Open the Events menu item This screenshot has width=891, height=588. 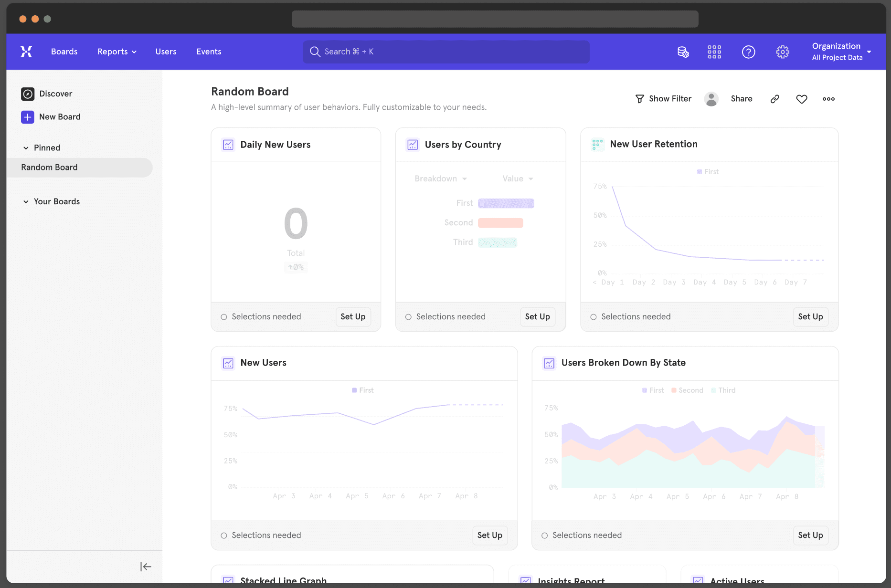point(209,52)
